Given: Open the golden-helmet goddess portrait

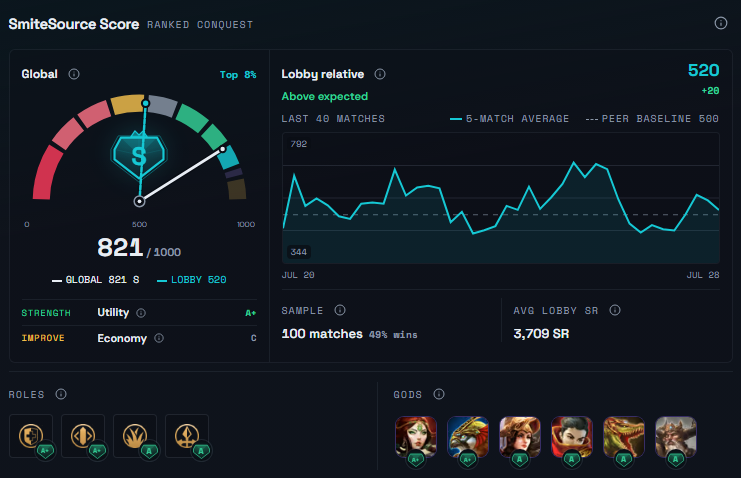Looking at the screenshot, I should pyautogui.click(x=520, y=437).
